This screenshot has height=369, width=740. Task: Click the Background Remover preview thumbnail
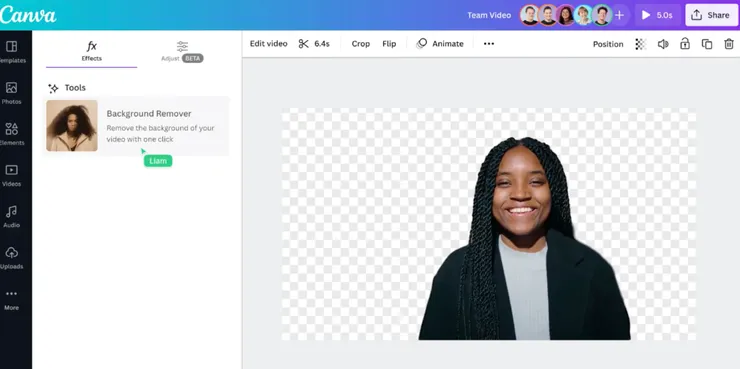pos(72,126)
